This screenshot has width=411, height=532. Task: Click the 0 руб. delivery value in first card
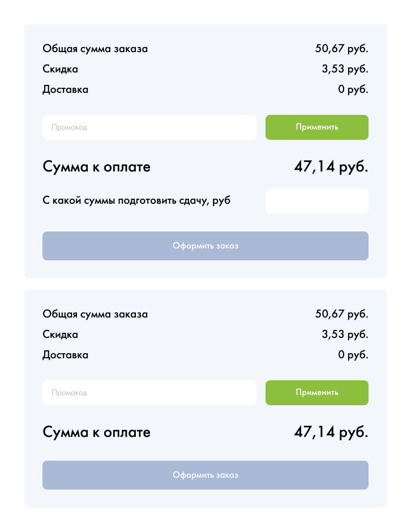[x=353, y=89]
